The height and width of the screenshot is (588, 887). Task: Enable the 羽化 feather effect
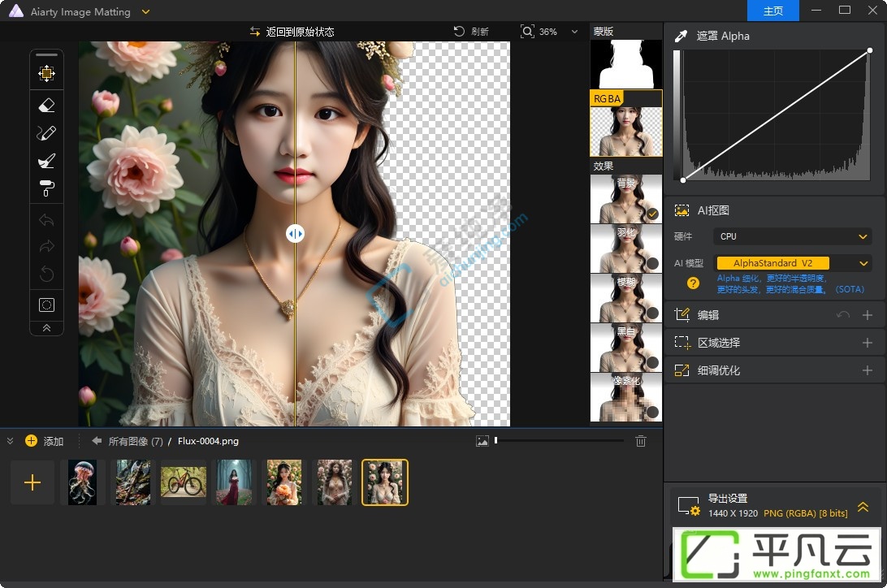coord(652,263)
